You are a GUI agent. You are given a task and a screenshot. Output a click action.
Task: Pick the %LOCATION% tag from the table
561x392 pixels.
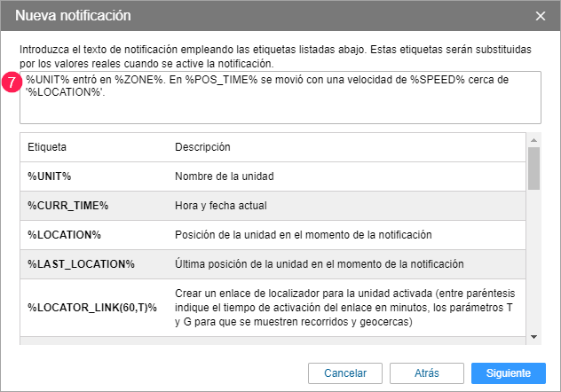tap(64, 234)
